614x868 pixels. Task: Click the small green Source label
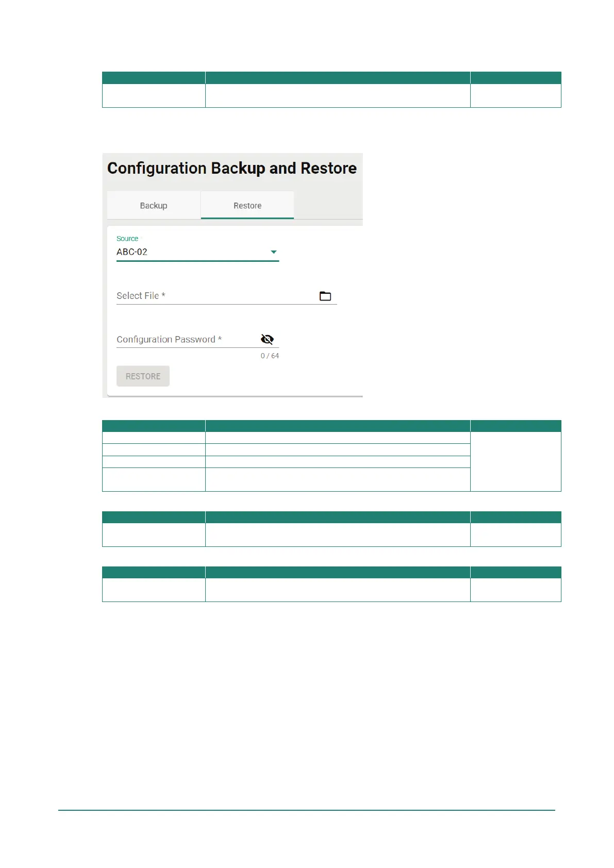point(127,239)
